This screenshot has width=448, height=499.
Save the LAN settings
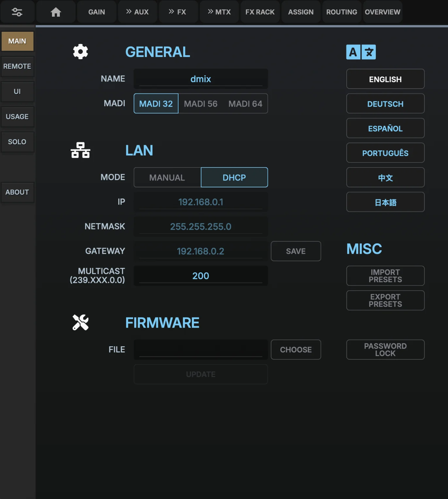tap(296, 251)
